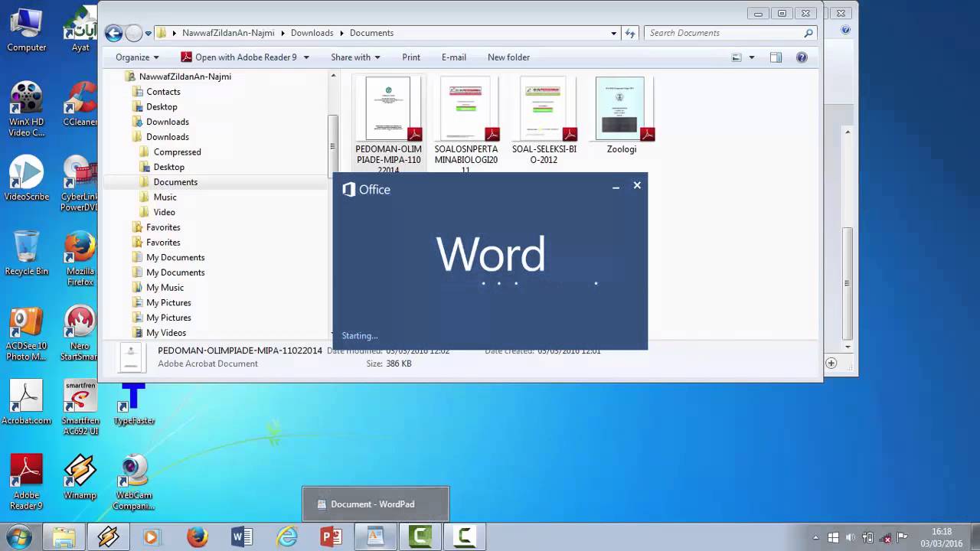
Task: Click the Document - WordPad taskbar preview
Action: 375,504
